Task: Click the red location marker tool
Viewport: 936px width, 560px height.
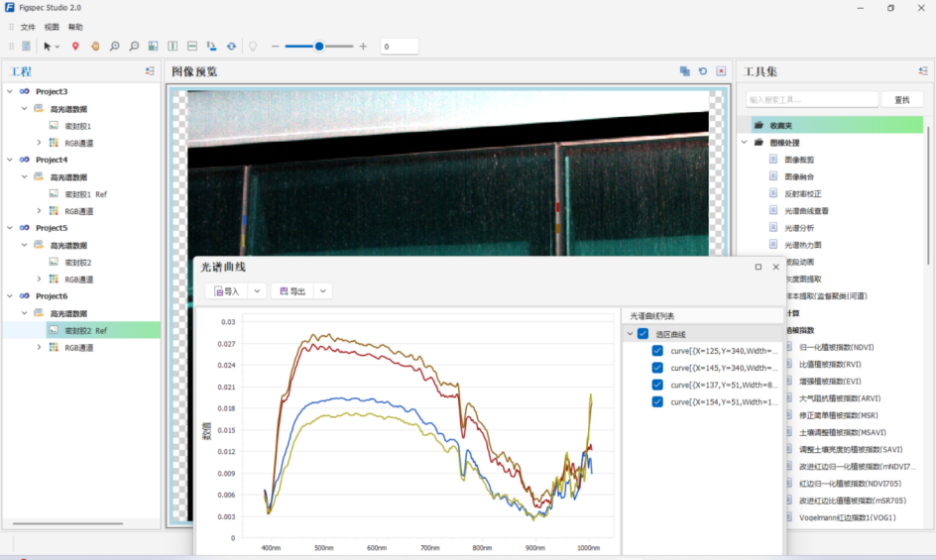Action: (x=75, y=47)
